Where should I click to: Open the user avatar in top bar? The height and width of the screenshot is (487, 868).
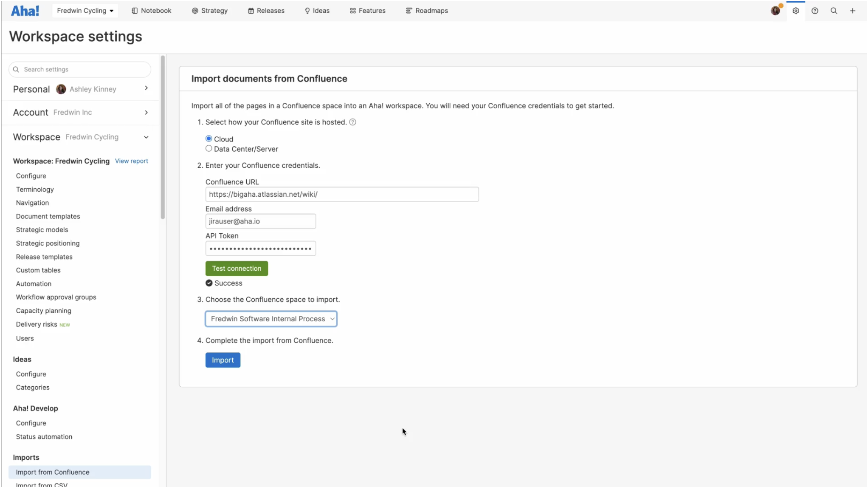(775, 11)
